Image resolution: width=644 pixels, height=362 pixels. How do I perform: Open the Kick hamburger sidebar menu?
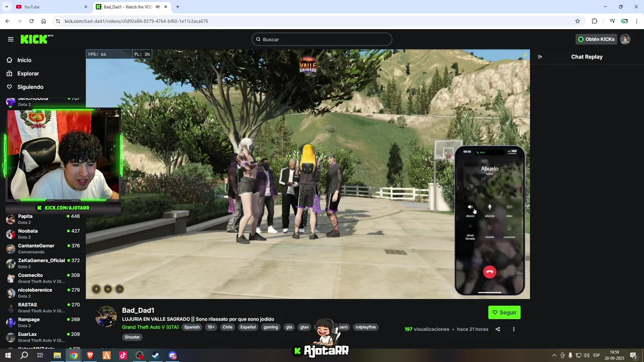pyautogui.click(x=11, y=39)
